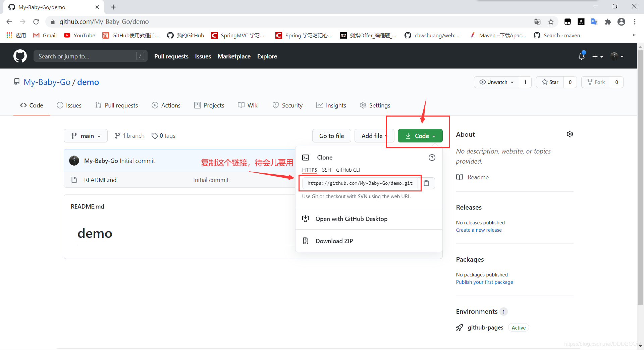This screenshot has width=644, height=350.
Task: Reload the page with refresh icon
Action: click(36, 21)
